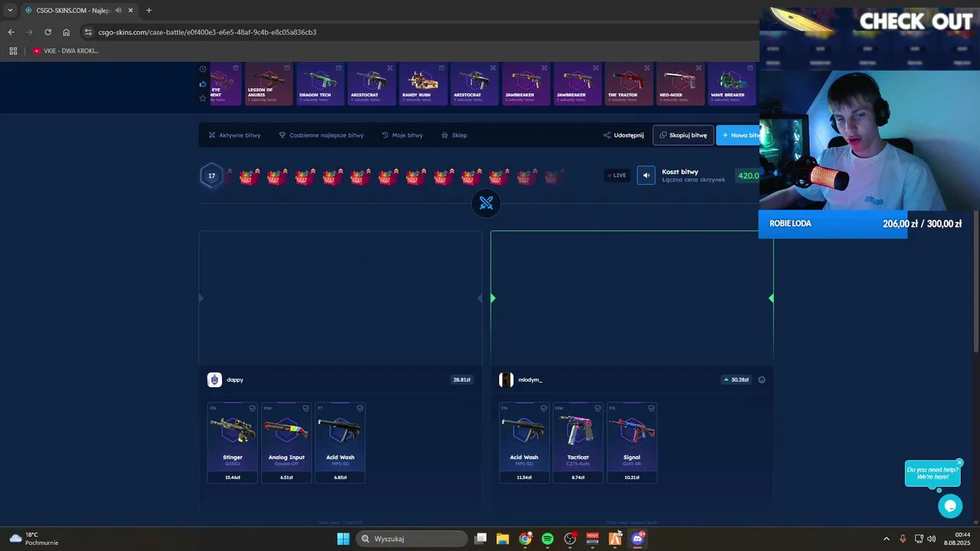980x551 pixels.
Task: Close the CSGO-SKINS.COM tab
Action: (x=131, y=10)
